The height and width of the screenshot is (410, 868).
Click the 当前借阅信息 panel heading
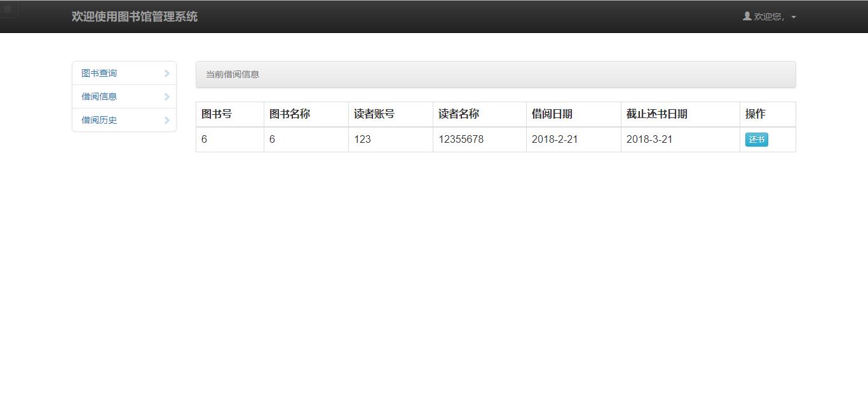[x=496, y=74]
